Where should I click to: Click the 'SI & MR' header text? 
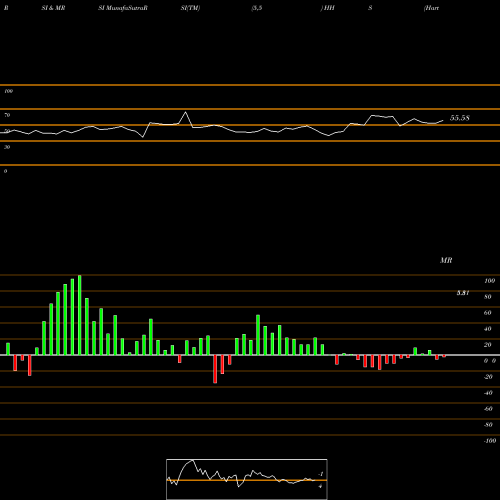pyautogui.click(x=53, y=8)
